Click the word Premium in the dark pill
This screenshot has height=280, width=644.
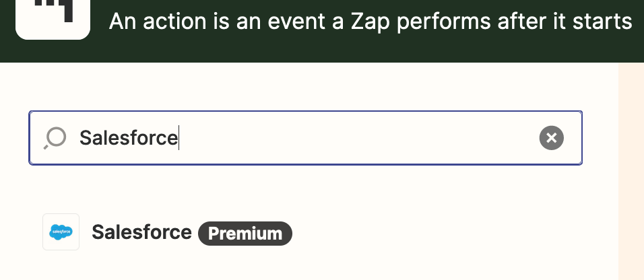tap(245, 234)
